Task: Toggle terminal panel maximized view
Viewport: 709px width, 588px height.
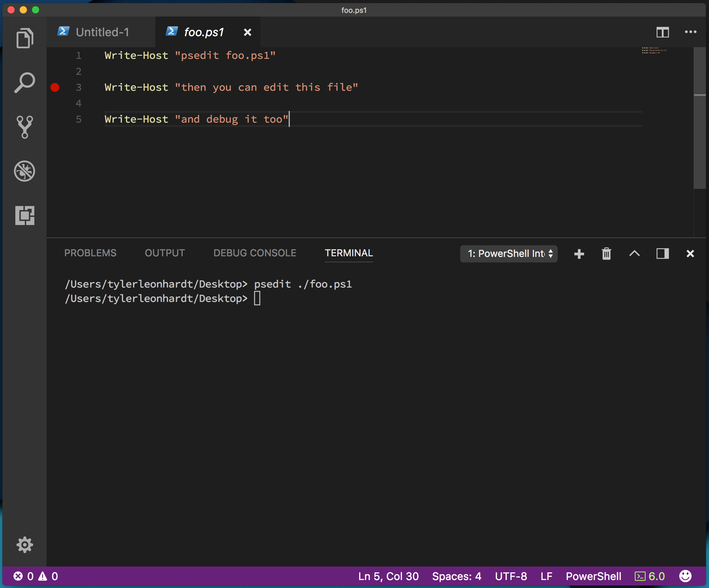Action: [x=662, y=253]
